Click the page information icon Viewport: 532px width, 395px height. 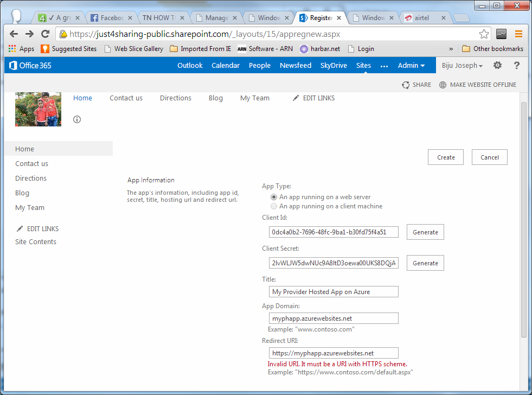pos(77,119)
